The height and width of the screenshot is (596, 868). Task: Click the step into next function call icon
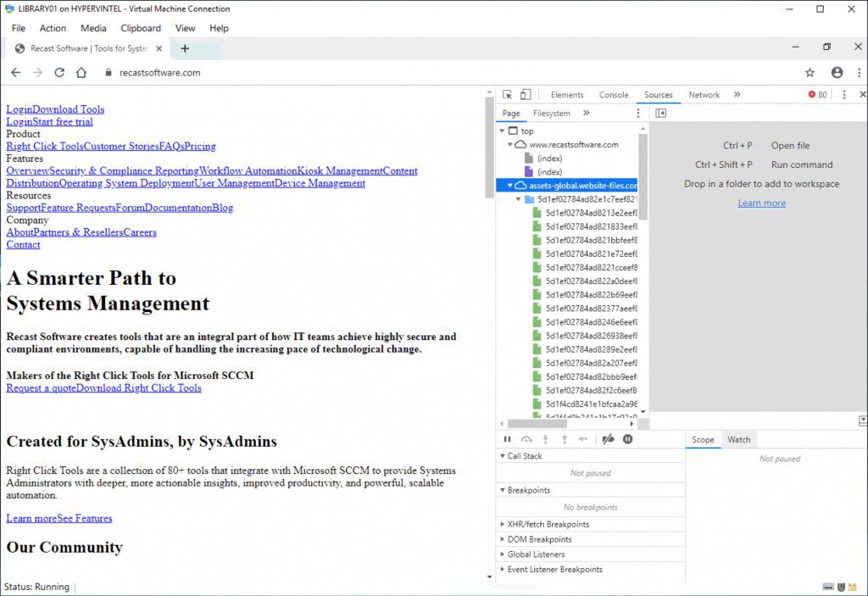(545, 438)
